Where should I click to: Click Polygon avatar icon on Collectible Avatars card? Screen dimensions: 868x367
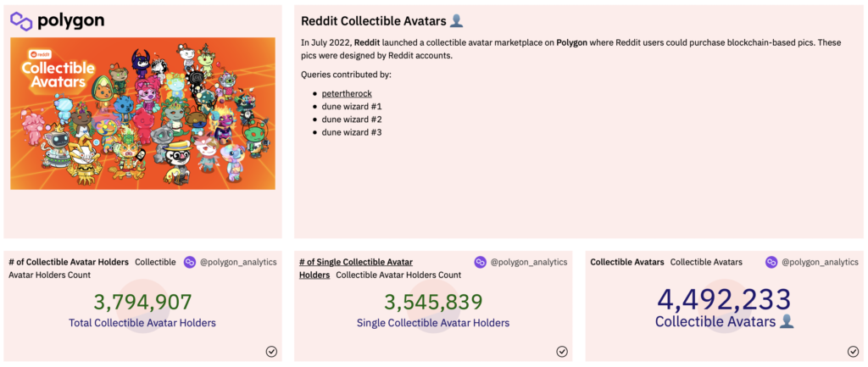[771, 262]
